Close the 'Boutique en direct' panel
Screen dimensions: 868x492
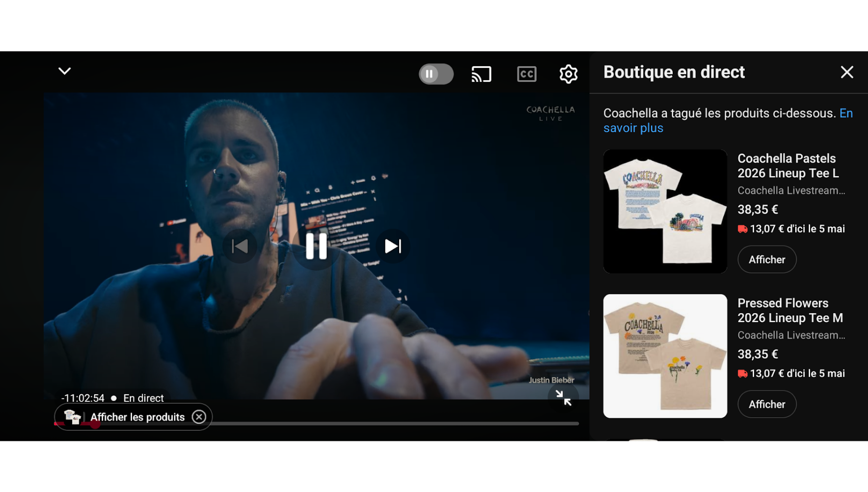847,72
